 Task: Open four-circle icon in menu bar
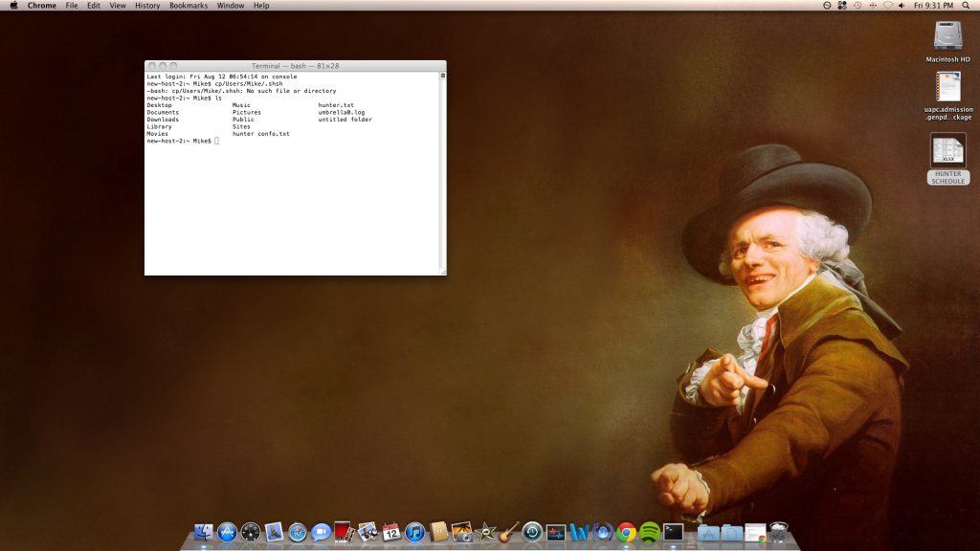coord(842,6)
